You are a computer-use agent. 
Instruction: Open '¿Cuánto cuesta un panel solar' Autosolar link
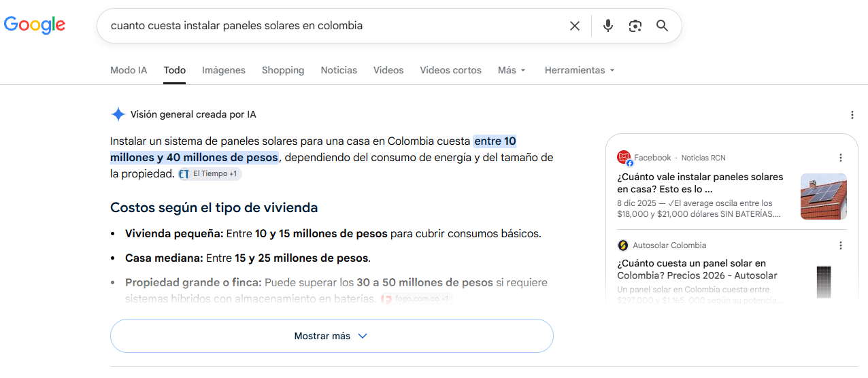(x=697, y=269)
